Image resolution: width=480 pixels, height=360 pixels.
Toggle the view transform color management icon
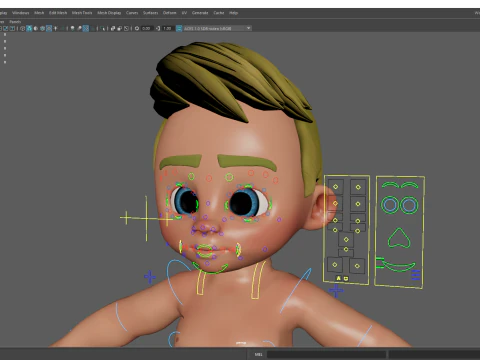click(x=179, y=28)
